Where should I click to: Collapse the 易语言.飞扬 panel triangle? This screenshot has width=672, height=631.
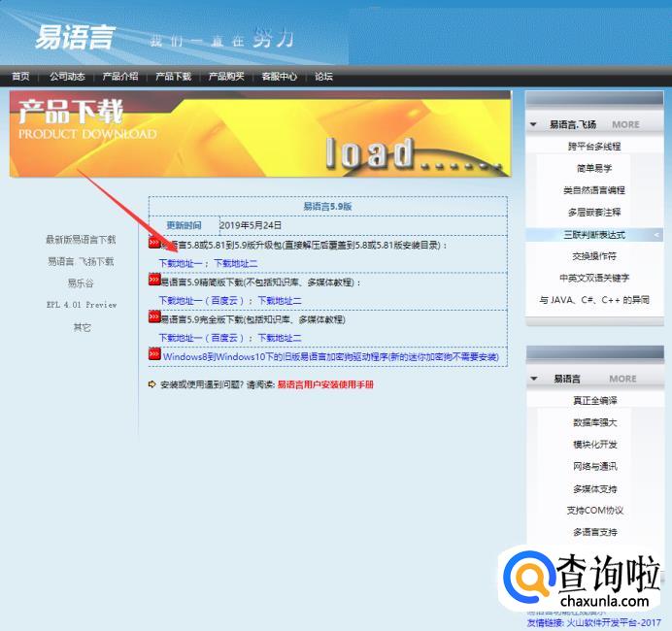533,124
